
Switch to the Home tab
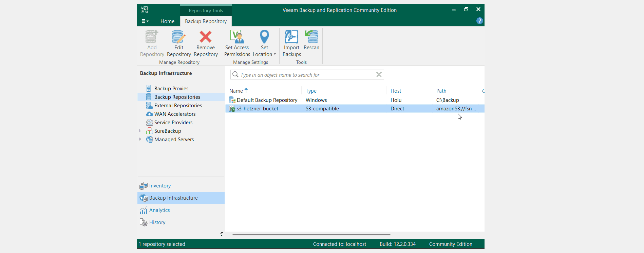point(167,21)
